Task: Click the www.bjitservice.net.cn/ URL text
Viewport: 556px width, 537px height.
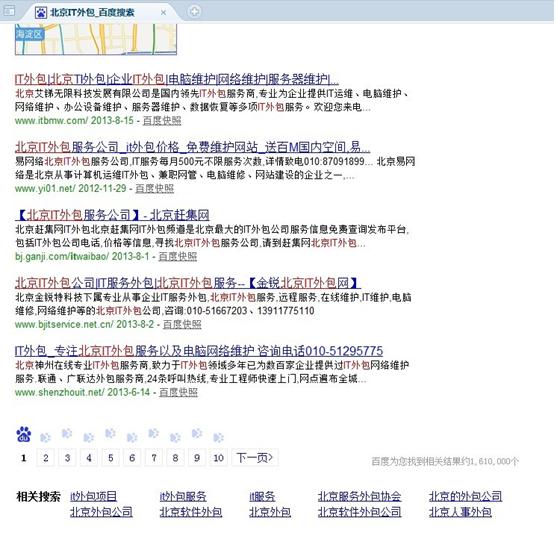Action: (64, 324)
